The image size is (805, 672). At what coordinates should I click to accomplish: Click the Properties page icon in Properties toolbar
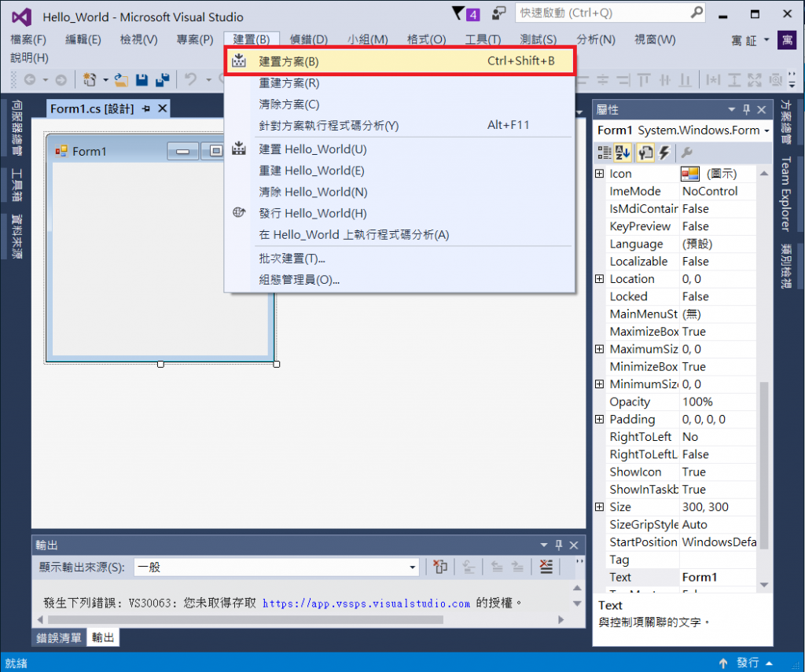click(645, 152)
